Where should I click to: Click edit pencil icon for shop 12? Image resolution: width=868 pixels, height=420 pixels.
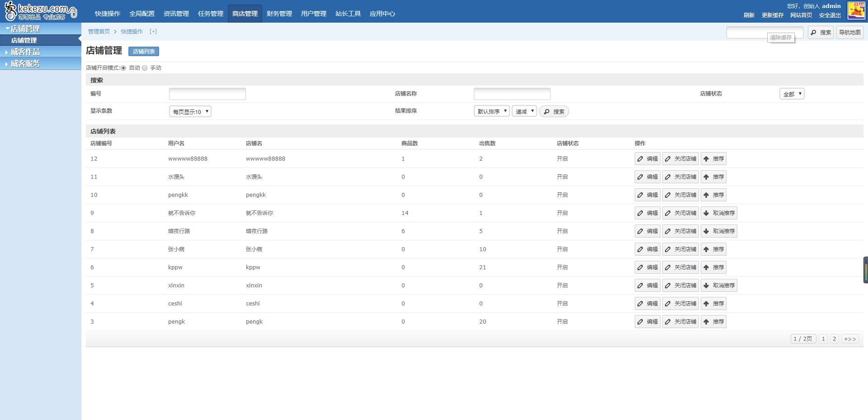640,159
